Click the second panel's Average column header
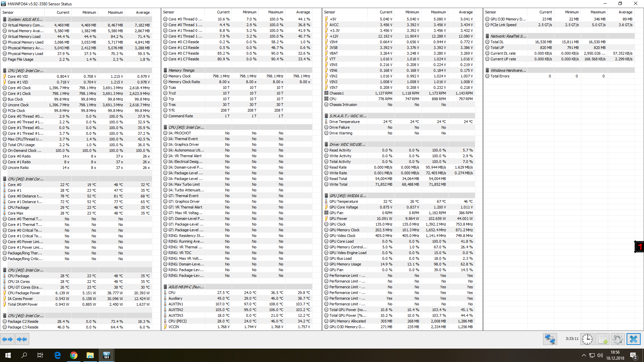644x362 pixels. pyautogui.click(x=303, y=12)
